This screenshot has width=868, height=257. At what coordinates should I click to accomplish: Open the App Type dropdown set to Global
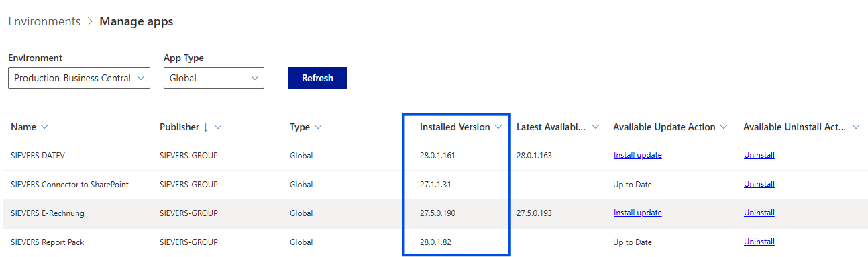coord(214,78)
